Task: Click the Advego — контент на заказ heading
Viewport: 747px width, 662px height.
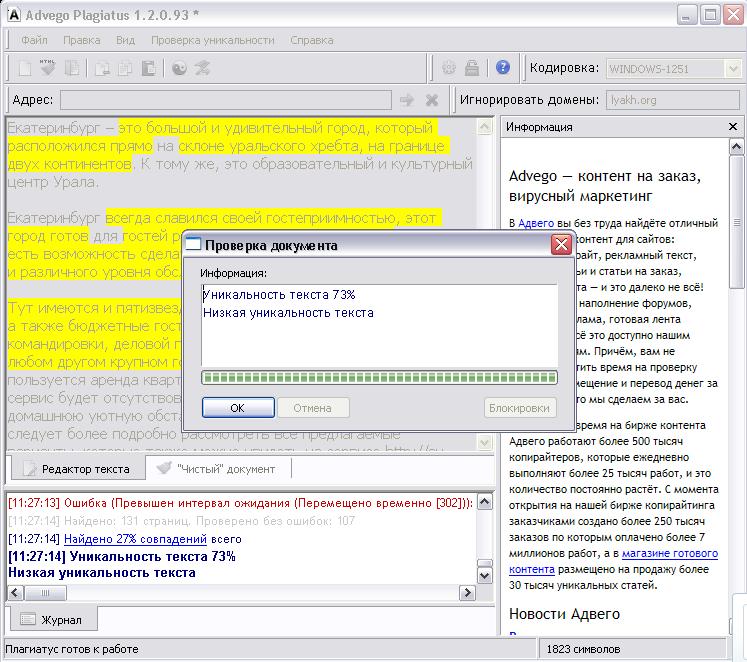Action: point(605,186)
